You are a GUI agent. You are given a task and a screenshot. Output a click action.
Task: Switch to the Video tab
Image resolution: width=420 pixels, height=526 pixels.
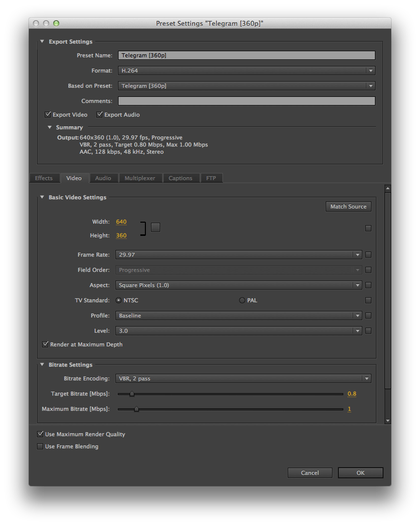pos(74,178)
